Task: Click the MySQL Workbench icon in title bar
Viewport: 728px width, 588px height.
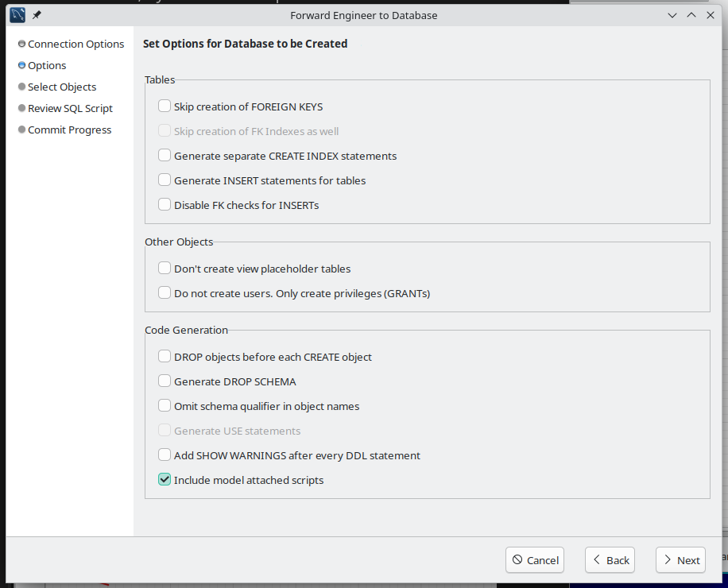Action: pos(17,15)
